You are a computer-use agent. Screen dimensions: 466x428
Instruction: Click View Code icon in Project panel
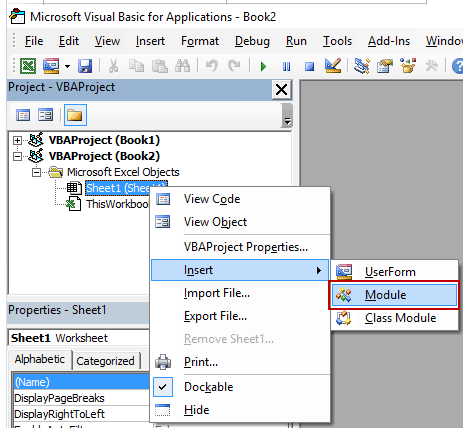[23, 115]
